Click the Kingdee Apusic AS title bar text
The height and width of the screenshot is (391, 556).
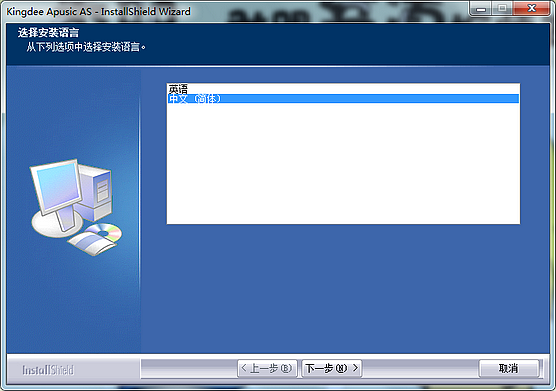(99, 11)
